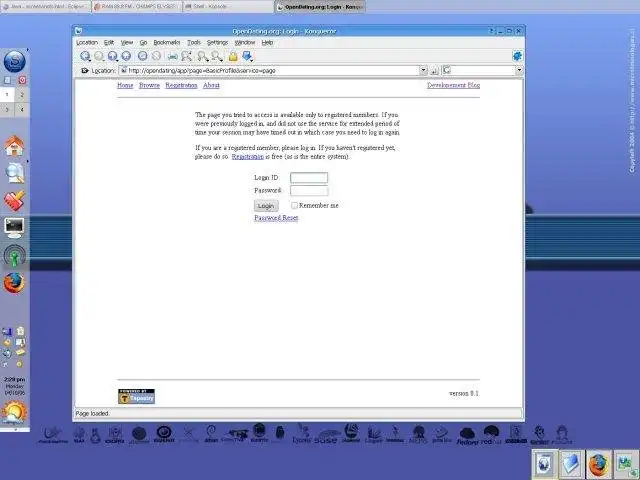Click the Go button beside location field
640x480 pixels.
pyautogui.click(x=435, y=71)
